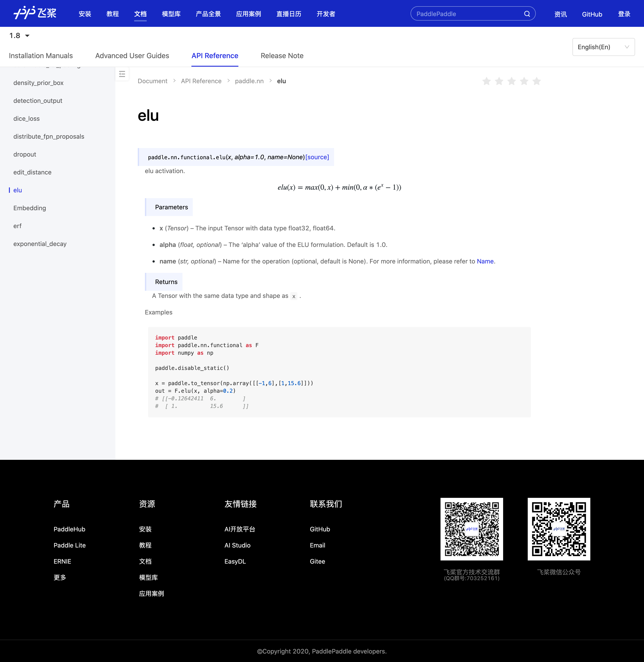Click the QQ group QR code
Screen dimensions: 644x662
click(472, 529)
